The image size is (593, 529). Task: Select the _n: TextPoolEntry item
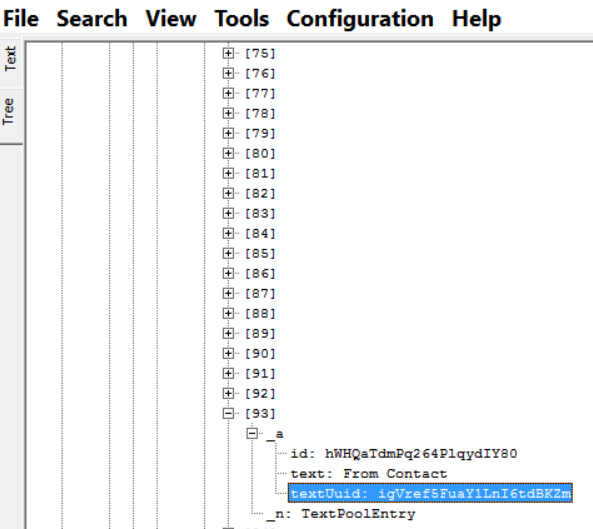point(340,513)
